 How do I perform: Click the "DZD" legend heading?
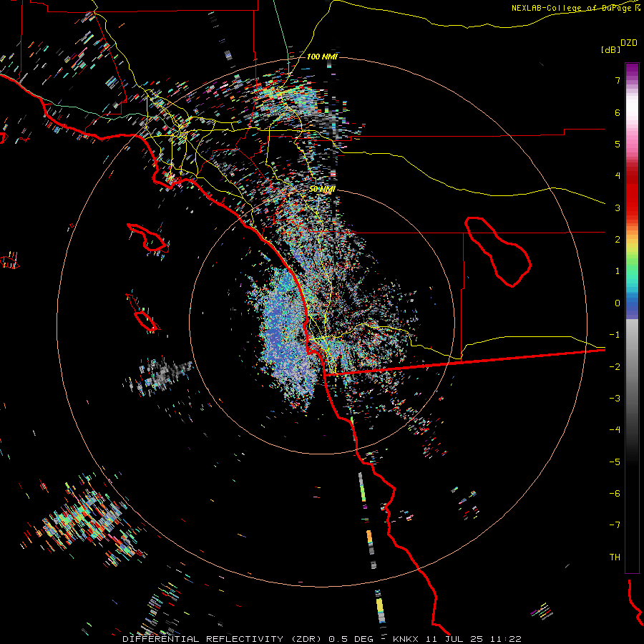click(629, 43)
